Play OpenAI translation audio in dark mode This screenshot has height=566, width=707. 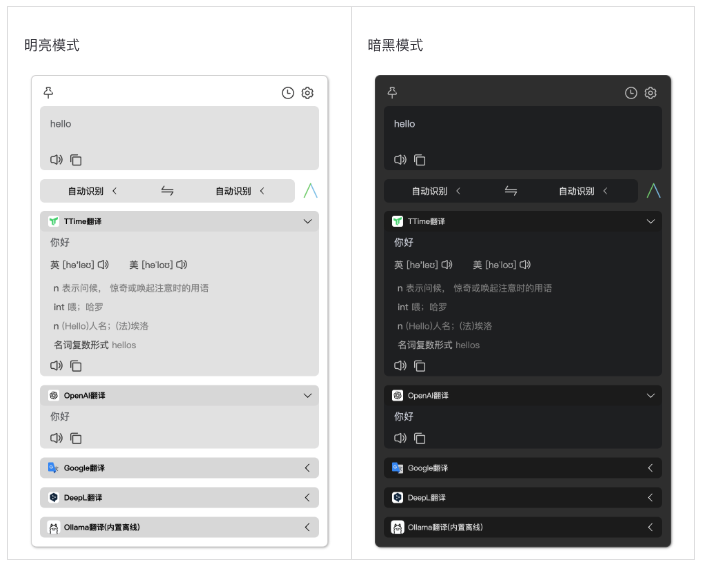coord(400,438)
